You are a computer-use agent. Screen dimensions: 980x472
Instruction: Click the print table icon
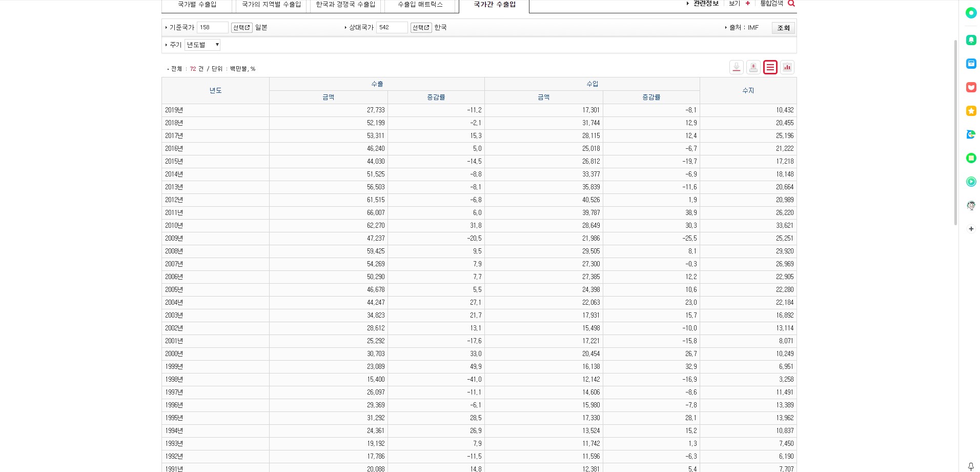point(753,67)
